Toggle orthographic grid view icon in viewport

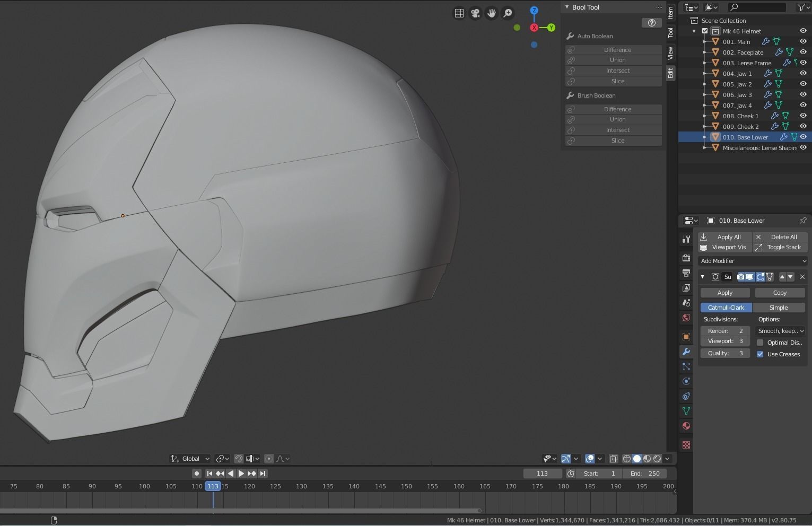459,13
